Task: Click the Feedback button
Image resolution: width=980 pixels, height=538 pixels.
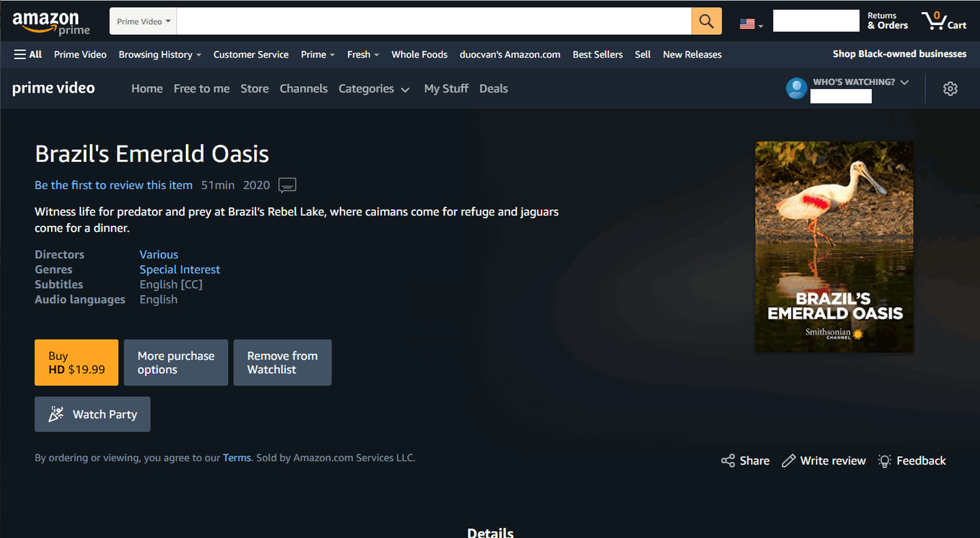Action: (912, 461)
